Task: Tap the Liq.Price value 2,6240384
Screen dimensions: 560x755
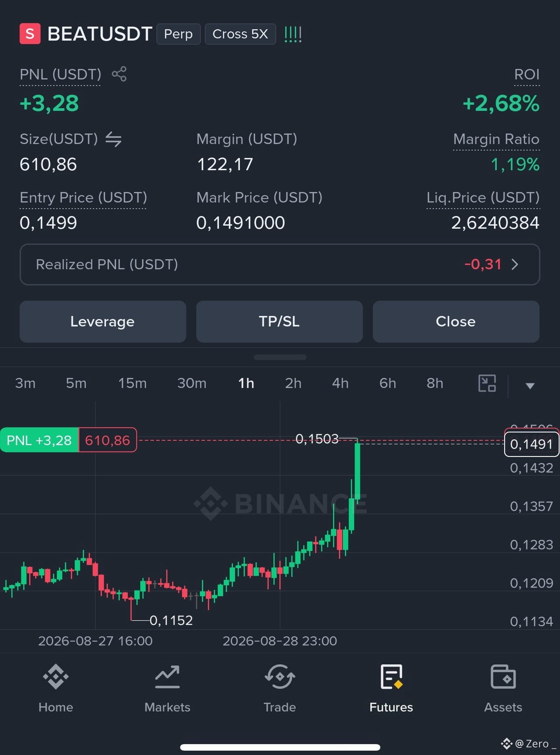Action: pyautogui.click(x=495, y=223)
